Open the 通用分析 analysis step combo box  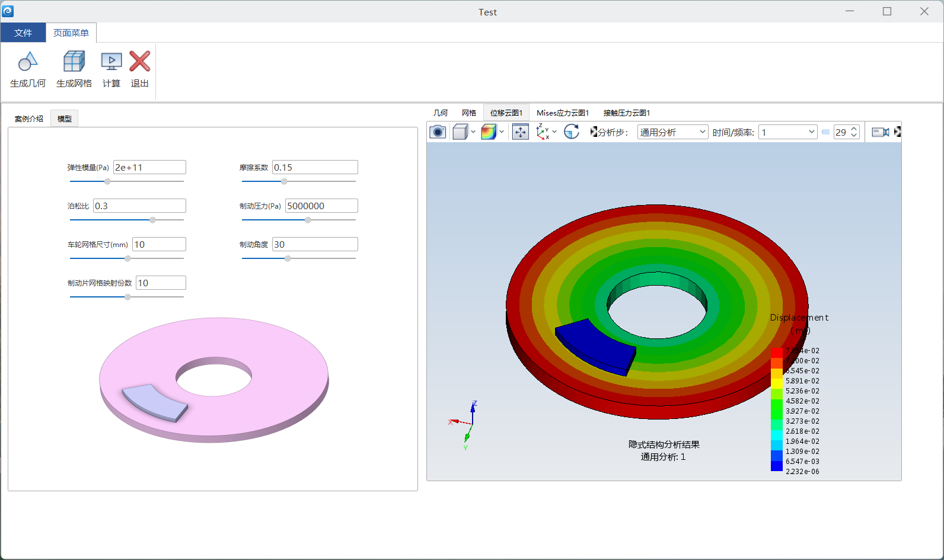(672, 132)
